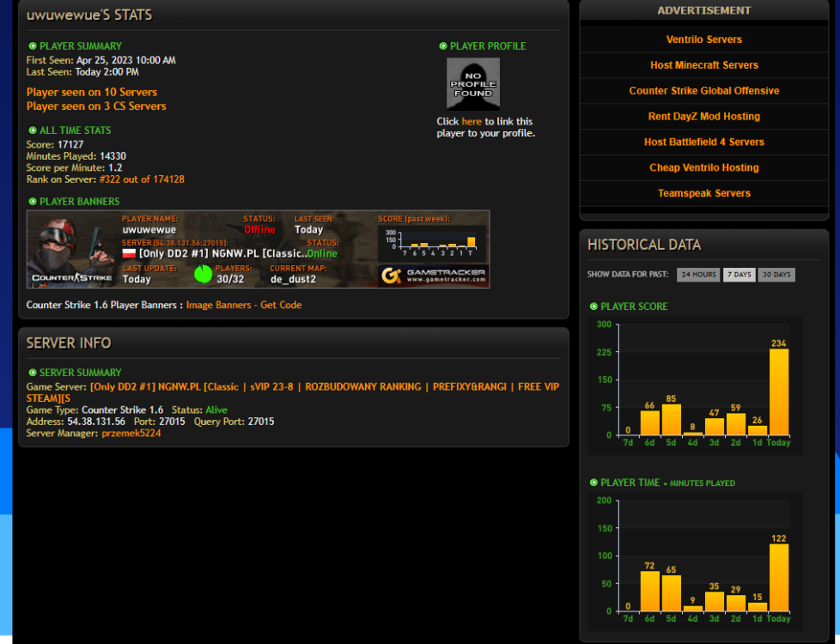840x644 pixels.
Task: Show historical data for 24 Hours
Action: (698, 274)
